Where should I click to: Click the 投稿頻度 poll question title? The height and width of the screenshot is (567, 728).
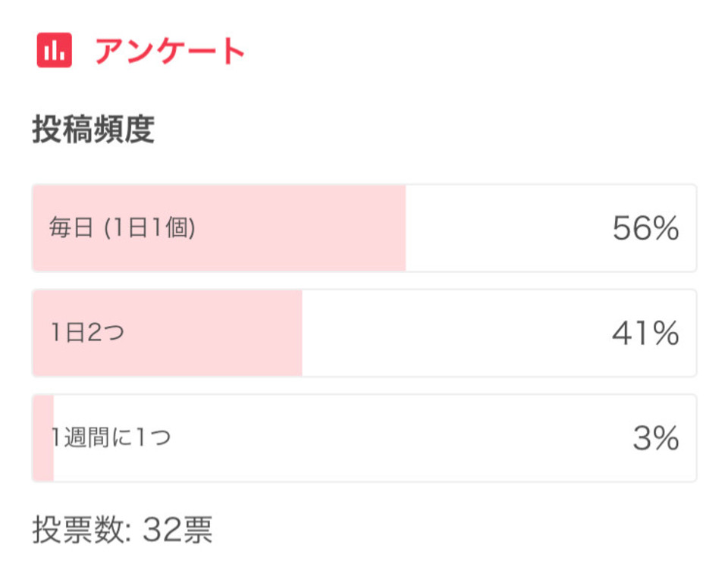pyautogui.click(x=93, y=129)
